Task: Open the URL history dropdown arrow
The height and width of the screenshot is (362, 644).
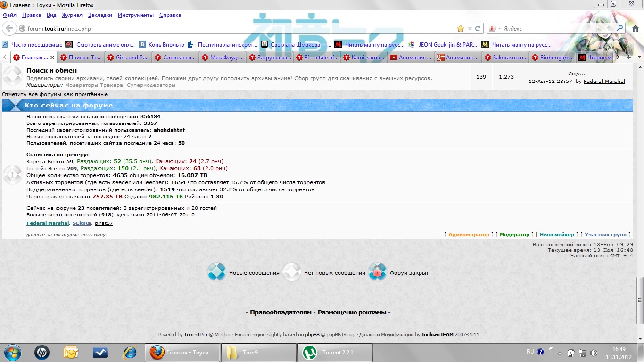Action: (x=470, y=29)
